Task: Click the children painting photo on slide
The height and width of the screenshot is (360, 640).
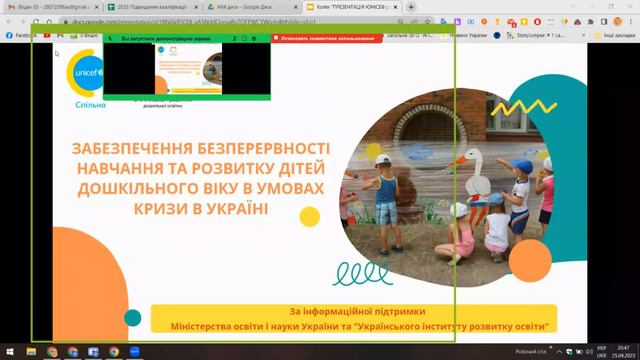Action: click(x=447, y=188)
